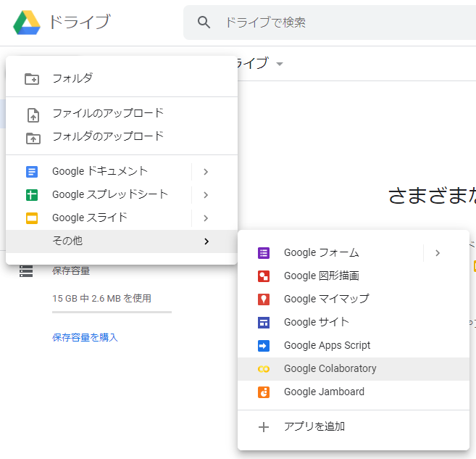Select Google マイマップ from submenu
The width and height of the screenshot is (476, 459).
354,299
